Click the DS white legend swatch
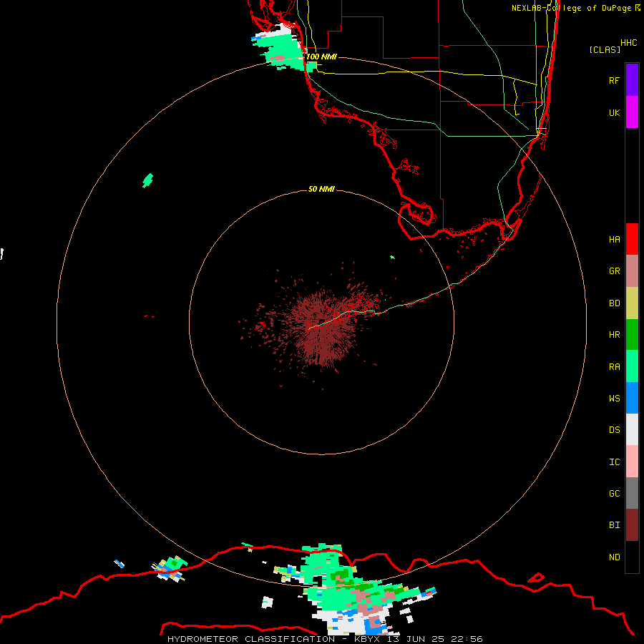The image size is (644, 644). click(x=632, y=429)
